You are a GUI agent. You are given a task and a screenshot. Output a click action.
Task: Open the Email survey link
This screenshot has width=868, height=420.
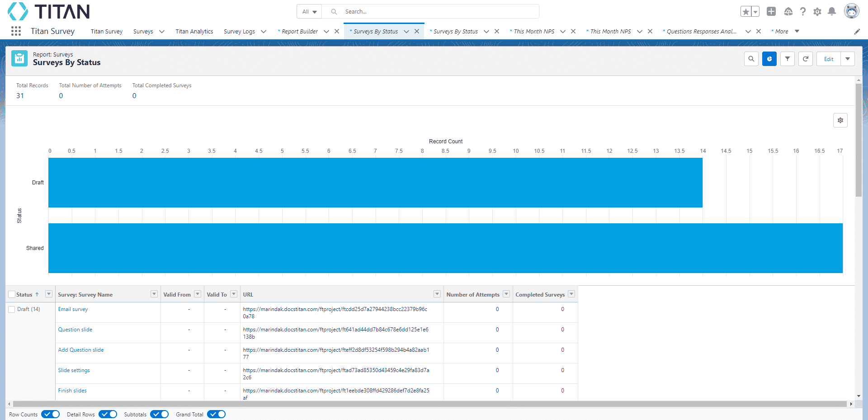pos(73,309)
